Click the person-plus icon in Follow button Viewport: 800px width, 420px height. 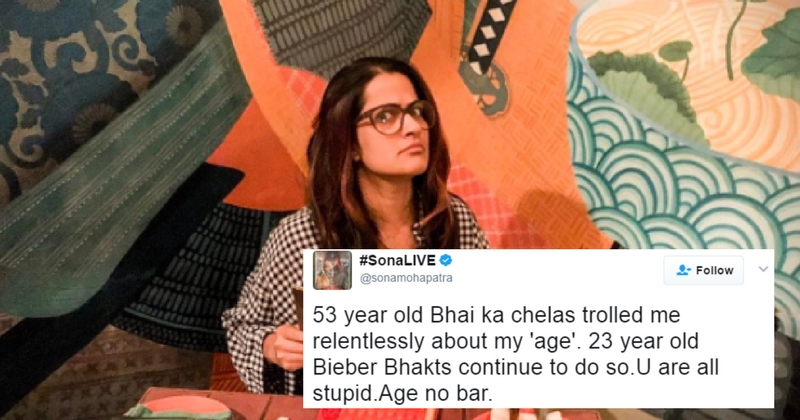[x=683, y=270]
